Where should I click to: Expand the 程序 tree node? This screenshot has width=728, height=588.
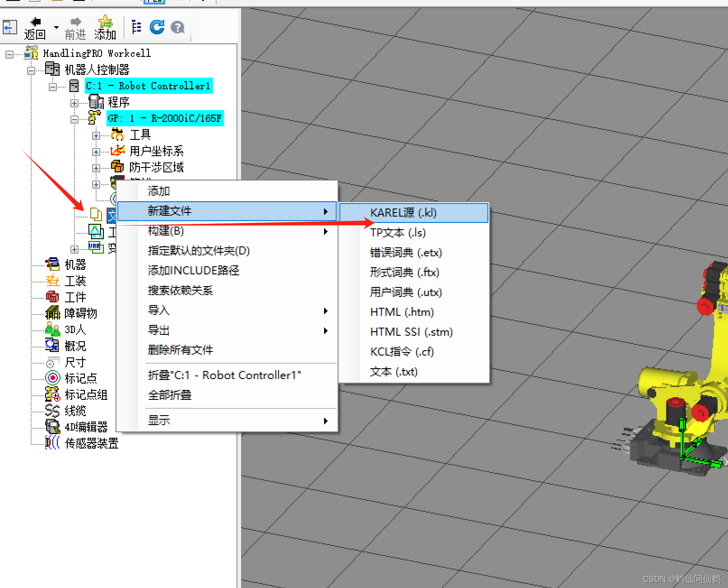click(x=74, y=103)
